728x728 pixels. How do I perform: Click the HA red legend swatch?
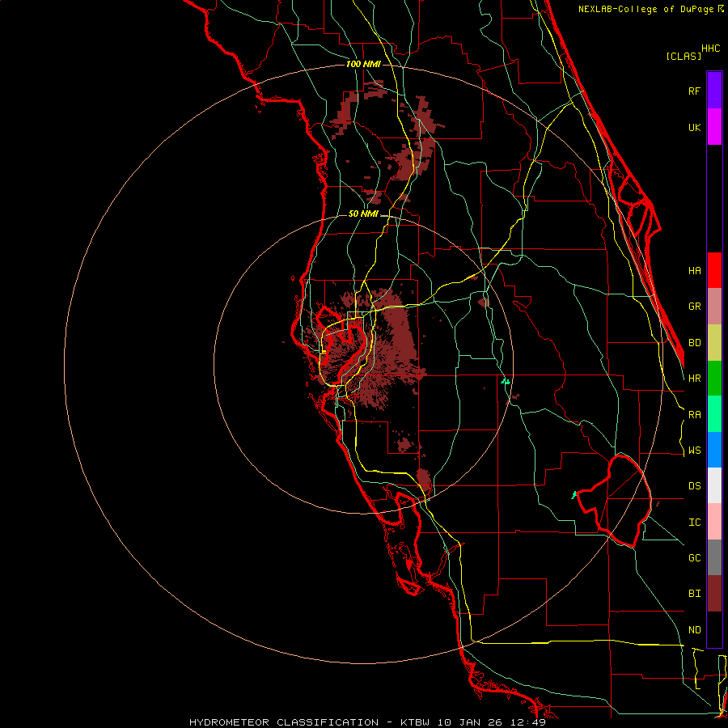coord(714,270)
